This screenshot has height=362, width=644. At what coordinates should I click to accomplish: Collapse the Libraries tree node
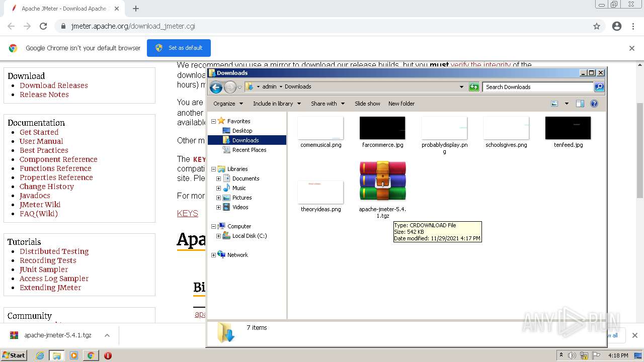coord(213,169)
